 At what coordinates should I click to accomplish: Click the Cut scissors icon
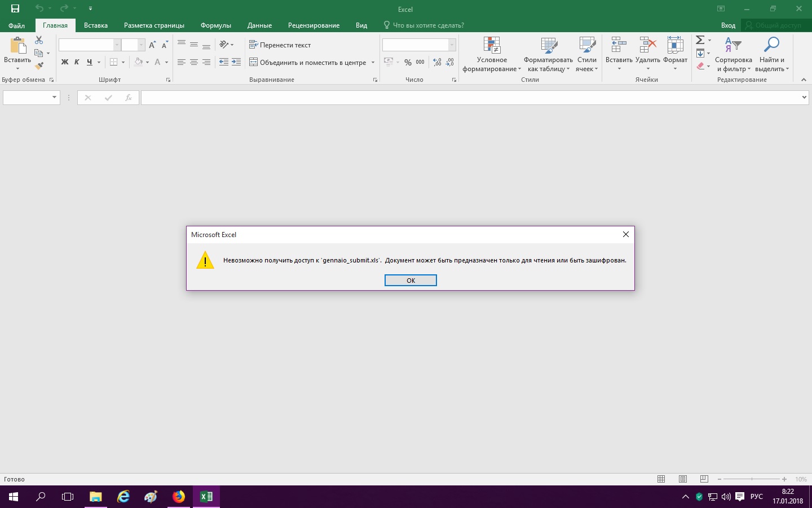[x=39, y=40]
